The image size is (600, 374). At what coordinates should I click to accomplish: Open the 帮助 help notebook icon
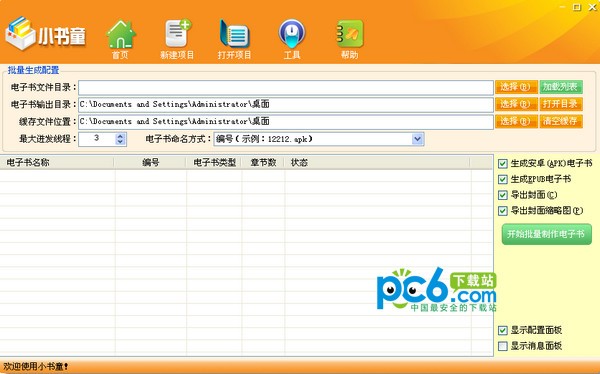[349, 39]
